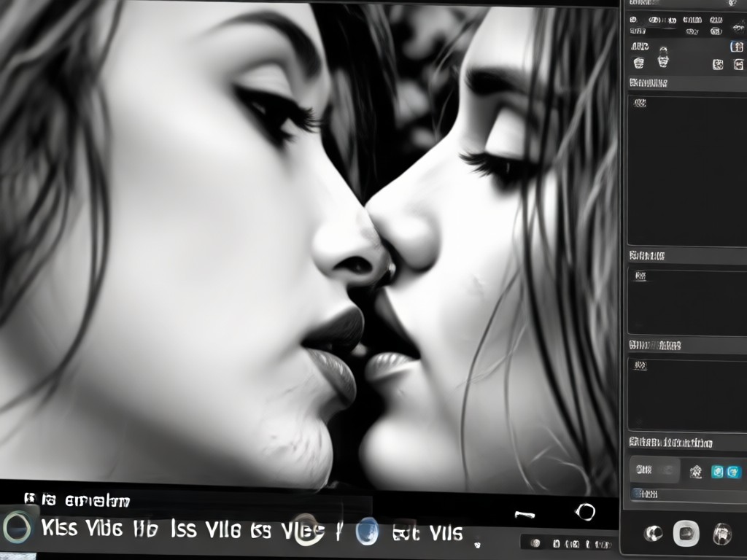Click the blue-outlined icon at the sidebar's upper right
Image resolution: width=747 pixels, height=560 pixels.
click(737, 47)
